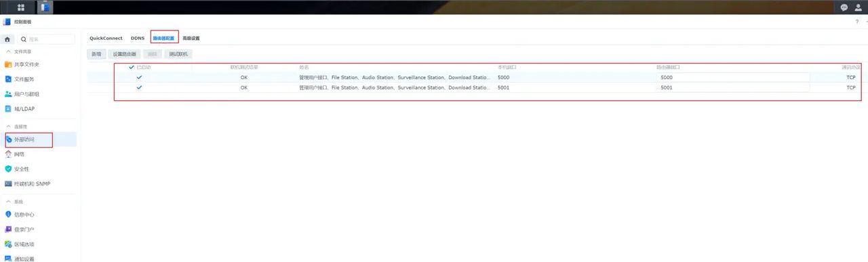Open 信息中心 info center icon

pyautogui.click(x=8, y=214)
